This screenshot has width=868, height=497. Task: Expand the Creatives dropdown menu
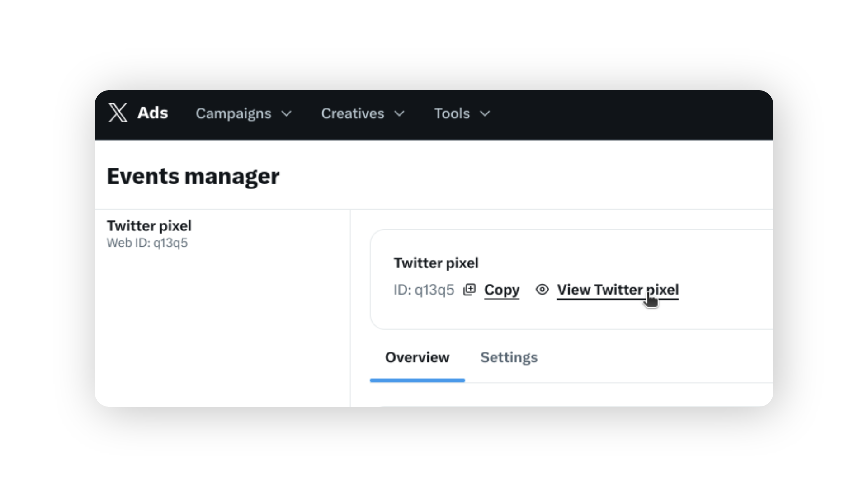tap(363, 113)
